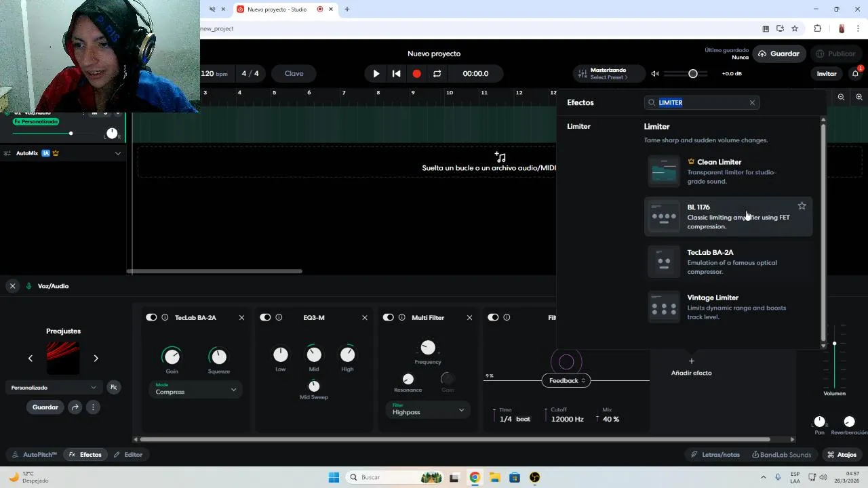This screenshot has height=488, width=868.
Task: Click the 00:00.0 time display
Action: tap(475, 73)
